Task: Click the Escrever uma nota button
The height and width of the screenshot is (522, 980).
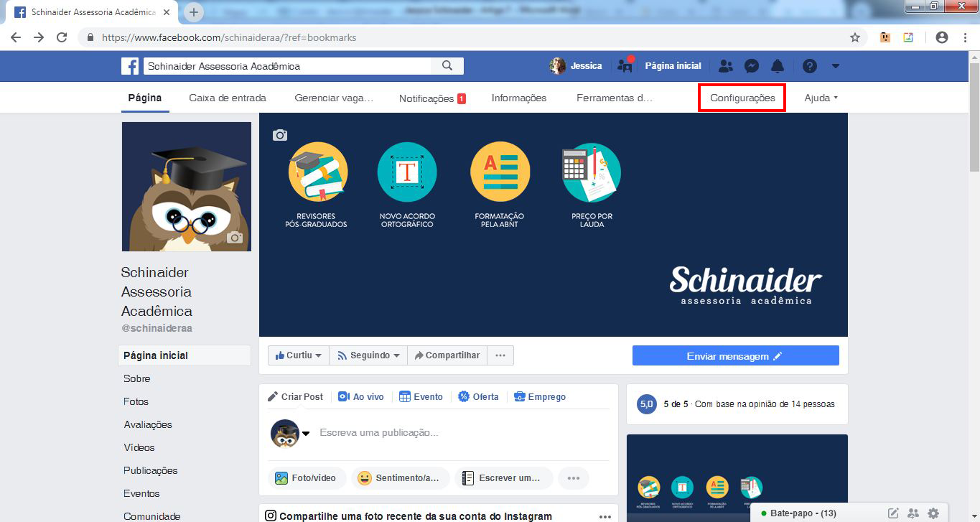Action: (504, 478)
